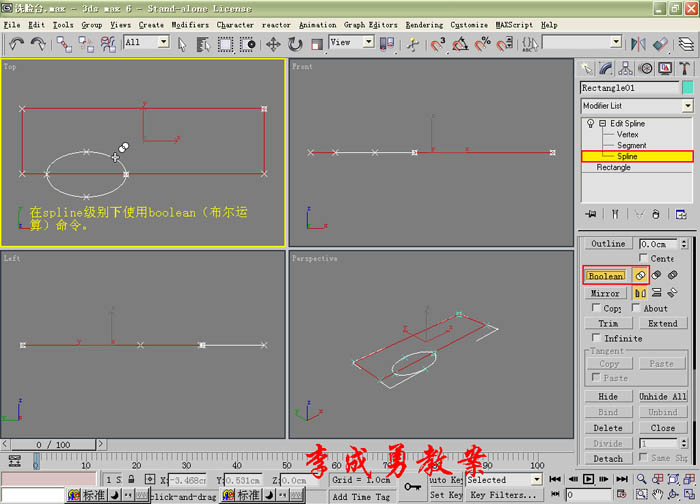Image resolution: width=700 pixels, height=504 pixels.
Task: Click the time slider 0 / 100
Action: [53, 445]
